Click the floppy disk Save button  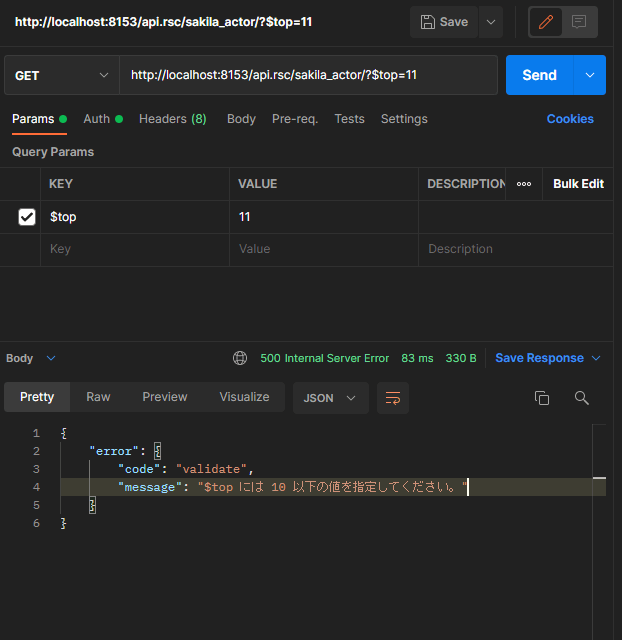[x=444, y=22]
